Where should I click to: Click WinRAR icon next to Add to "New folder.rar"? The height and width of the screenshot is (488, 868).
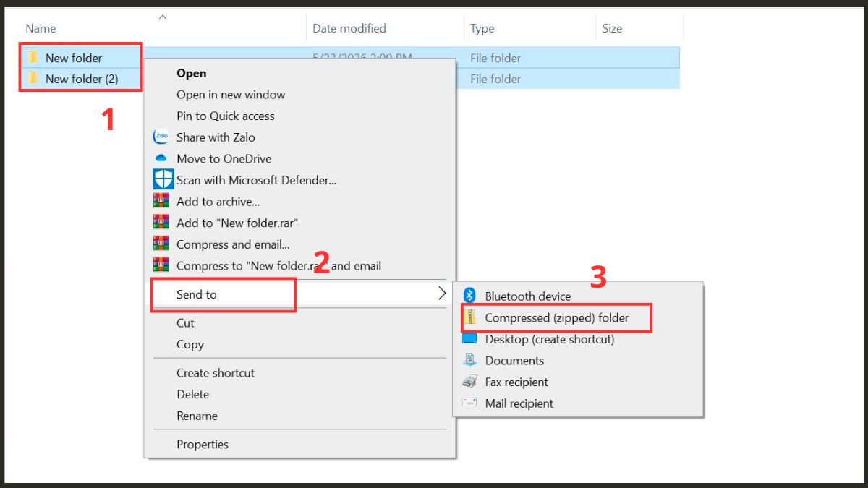(161, 223)
